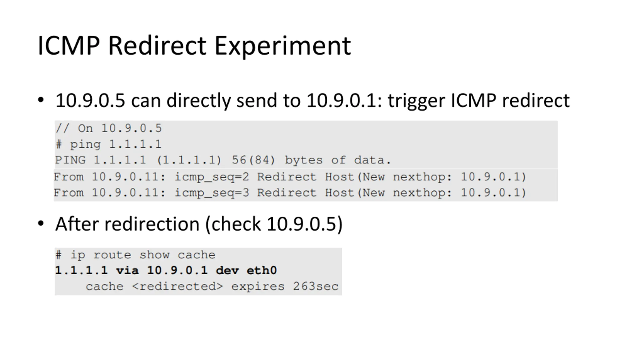This screenshot has height=362, width=644.
Task: Click the icmp_seq=3 Redirect Host line
Action: coord(290,193)
